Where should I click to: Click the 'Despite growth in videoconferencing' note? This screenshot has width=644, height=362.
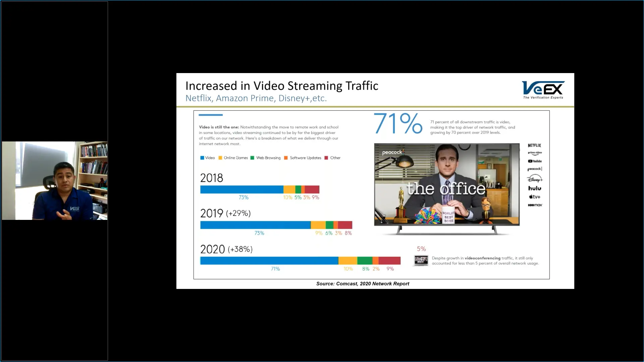[485, 261]
